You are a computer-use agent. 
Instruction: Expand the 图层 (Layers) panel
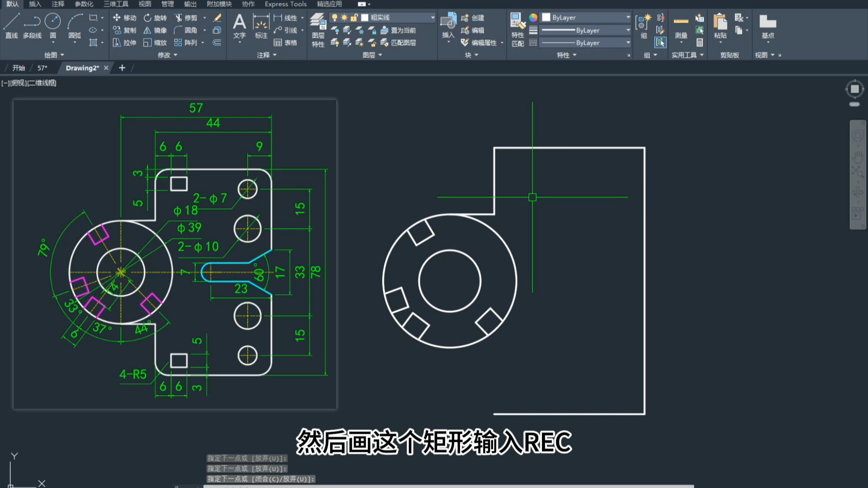tap(372, 55)
